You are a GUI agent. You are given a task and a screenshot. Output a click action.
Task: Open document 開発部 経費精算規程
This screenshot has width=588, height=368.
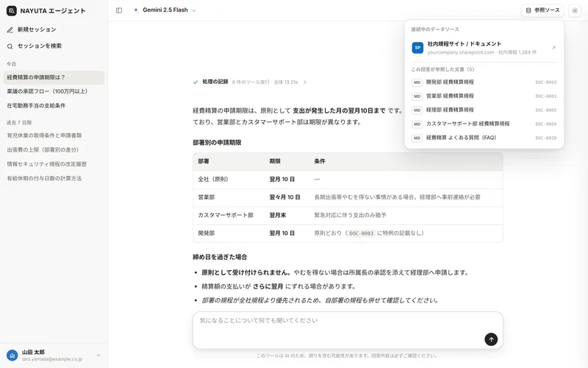(x=484, y=82)
